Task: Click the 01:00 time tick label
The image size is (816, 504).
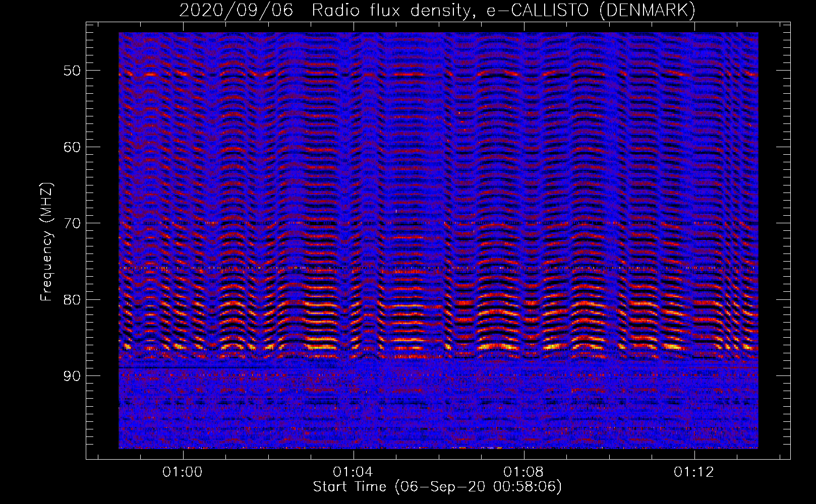Action: [182, 472]
